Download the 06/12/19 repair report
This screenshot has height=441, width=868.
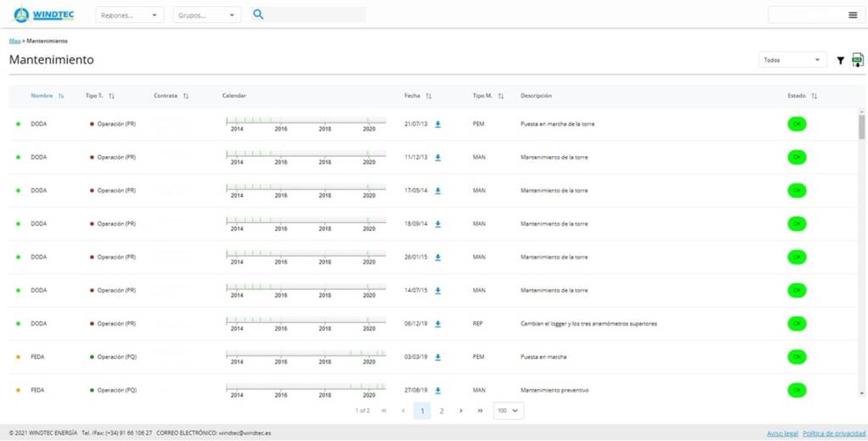click(x=438, y=324)
